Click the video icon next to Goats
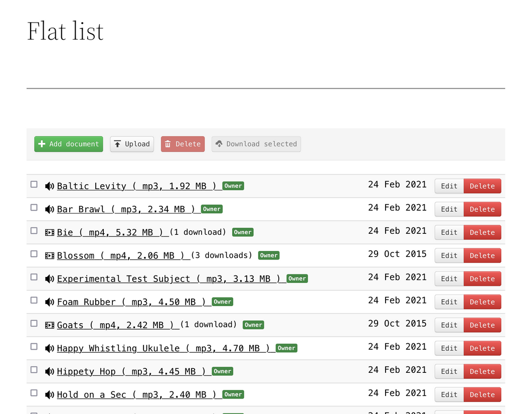532x414 pixels. click(50, 325)
